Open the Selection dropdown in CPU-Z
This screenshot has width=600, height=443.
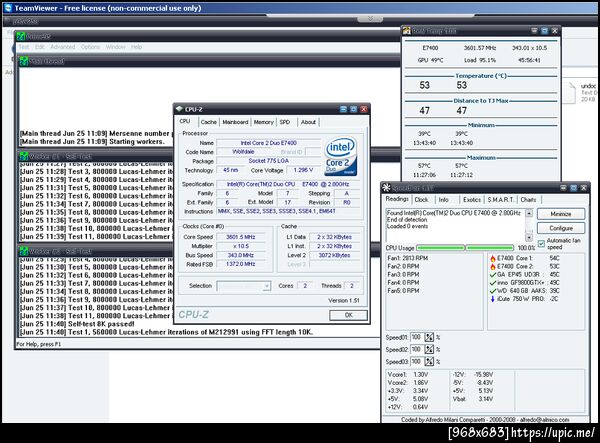click(267, 286)
